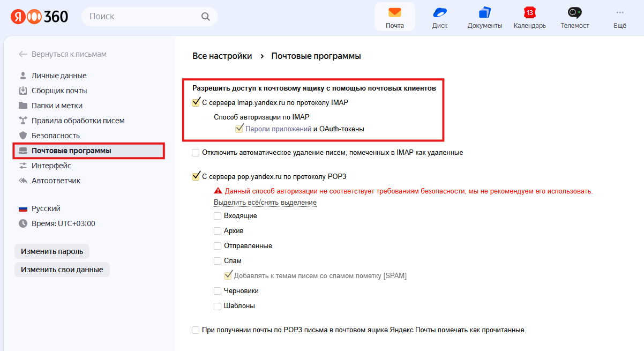Click the folder icon for Папки и метки
The width and height of the screenshot is (644, 351).
[23, 106]
